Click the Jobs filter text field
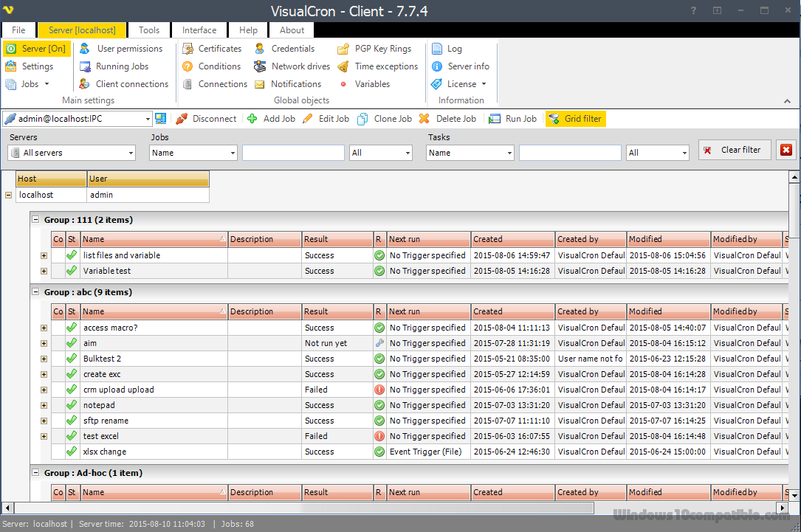This screenshot has height=532, width=801. pyautogui.click(x=293, y=153)
